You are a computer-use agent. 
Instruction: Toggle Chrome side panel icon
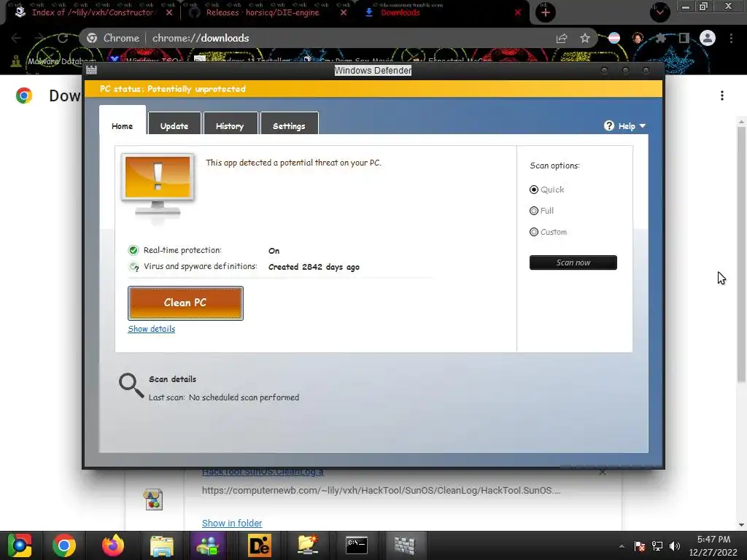[684, 38]
